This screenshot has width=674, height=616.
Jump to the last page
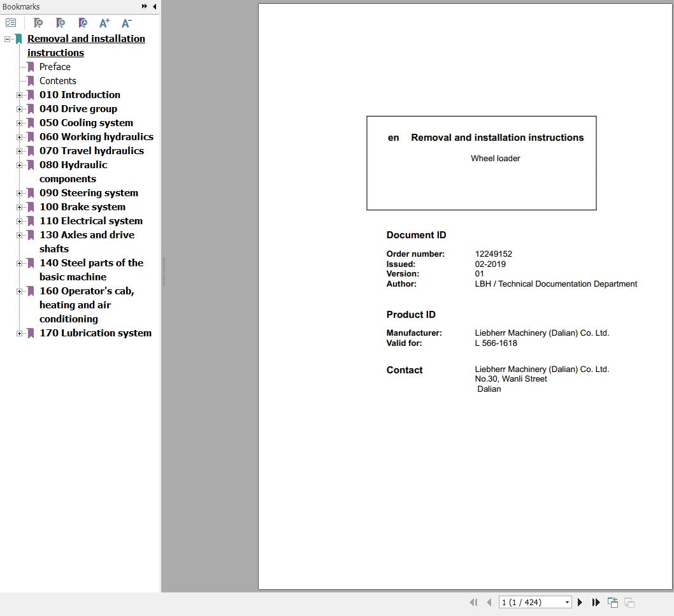596,602
